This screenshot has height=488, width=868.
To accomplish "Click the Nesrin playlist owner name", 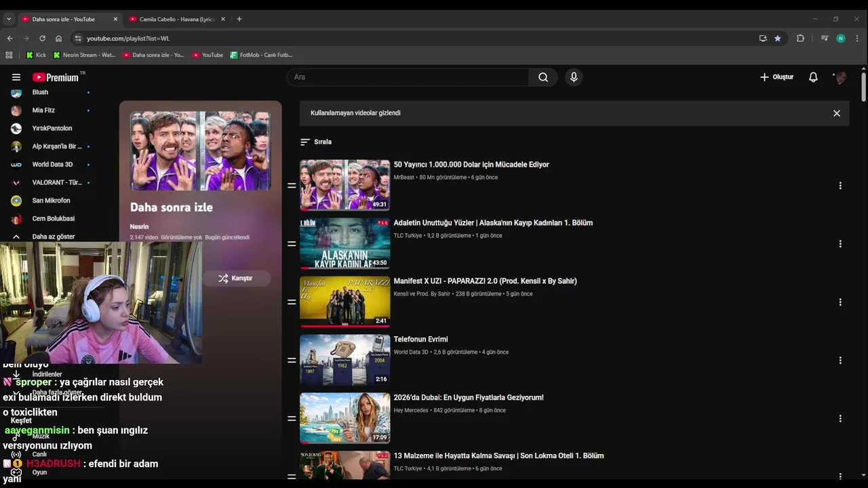I will tap(139, 226).
